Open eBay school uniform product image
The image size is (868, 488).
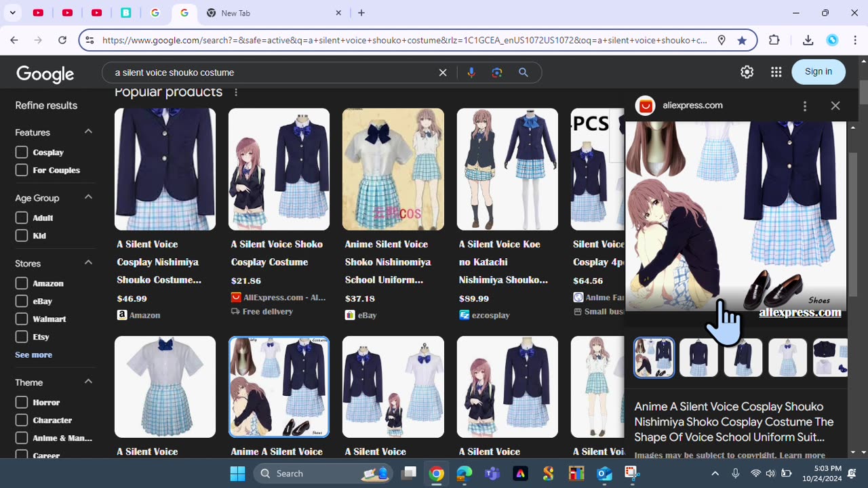[393, 169]
